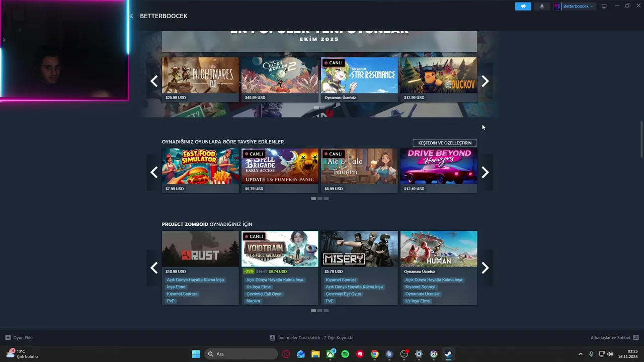Select Oynaması Ücretsiz tag under Once Human
Image resolution: width=644 pixels, height=362 pixels.
[x=423, y=294]
